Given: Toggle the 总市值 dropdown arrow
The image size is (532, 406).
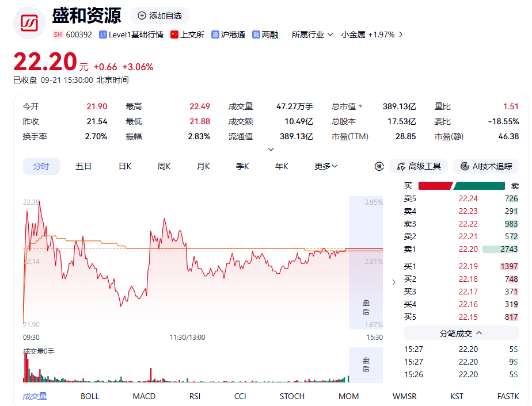Looking at the screenshot, I should pos(360,106).
